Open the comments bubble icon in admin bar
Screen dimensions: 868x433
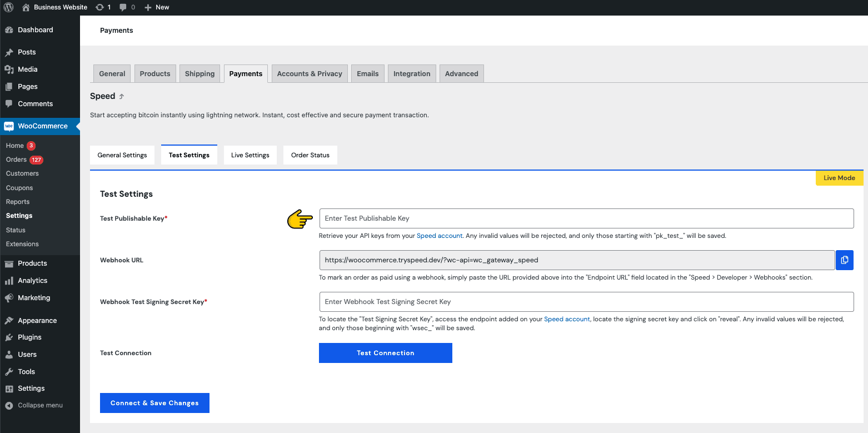pyautogui.click(x=123, y=7)
